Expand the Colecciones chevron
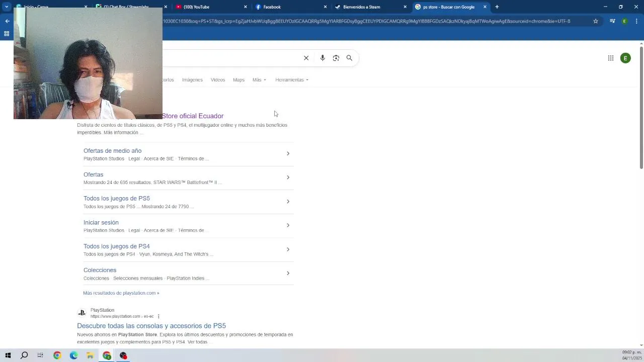This screenshot has height=362, width=644. click(288, 274)
